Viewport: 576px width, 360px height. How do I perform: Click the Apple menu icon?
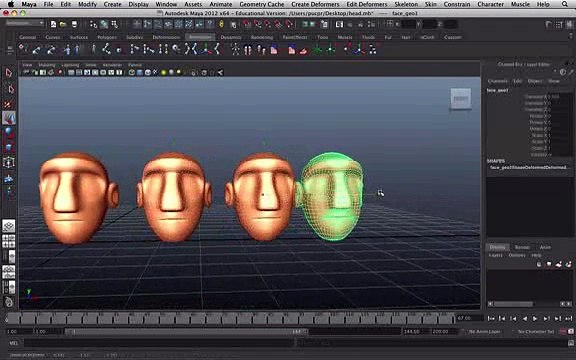11,4
